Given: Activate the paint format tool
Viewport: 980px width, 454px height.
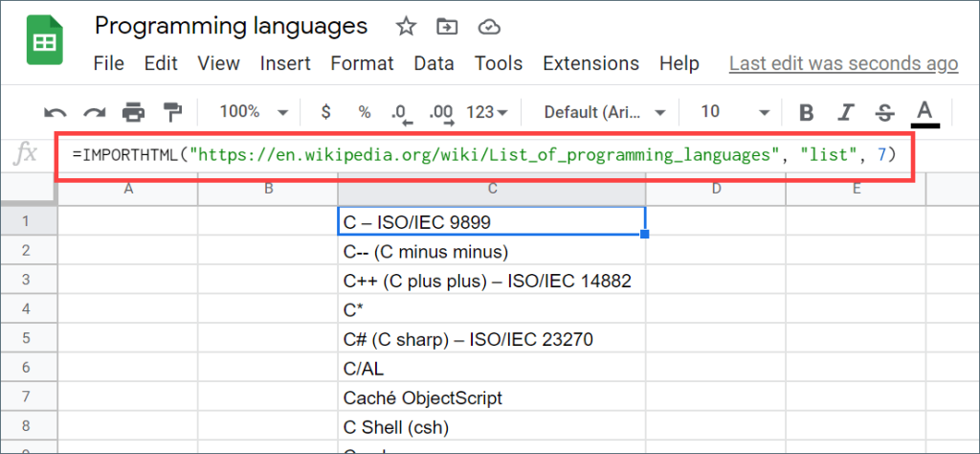Looking at the screenshot, I should 171,112.
